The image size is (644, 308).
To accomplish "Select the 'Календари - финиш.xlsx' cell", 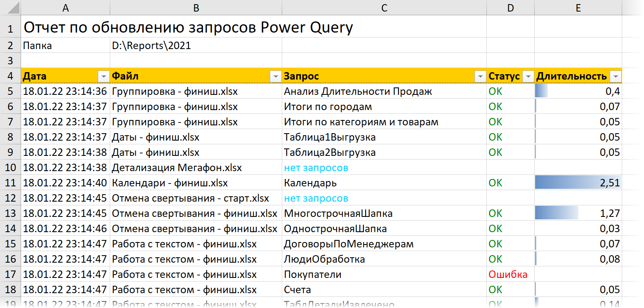I will tap(196, 183).
